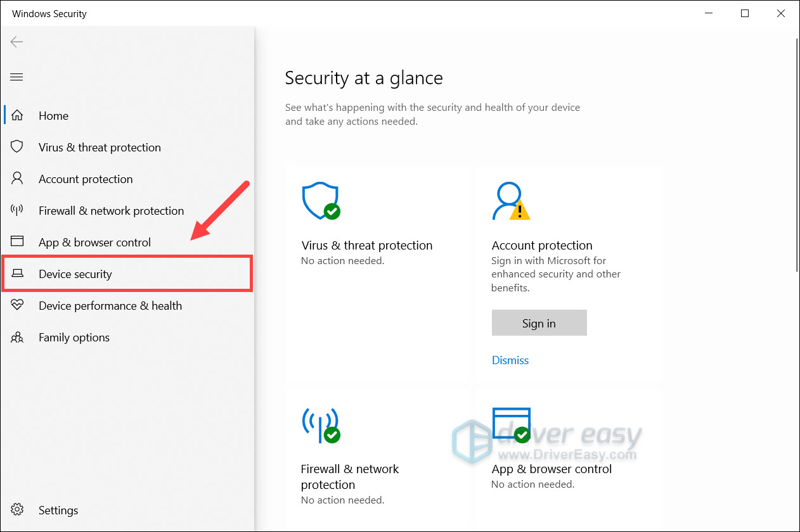Select the Virus & threat protection shield icon in sidebar
The image size is (800, 532).
coord(17,147)
